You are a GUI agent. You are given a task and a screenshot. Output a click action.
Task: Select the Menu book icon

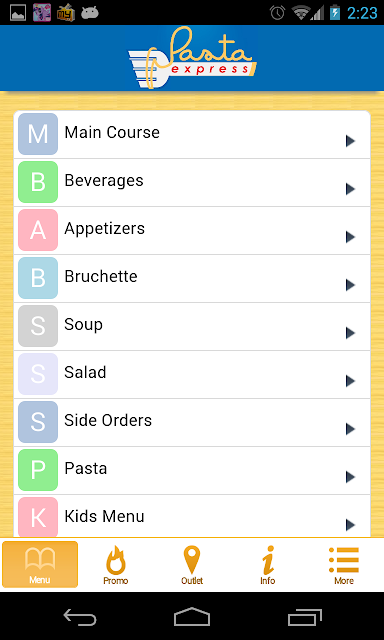click(40, 560)
